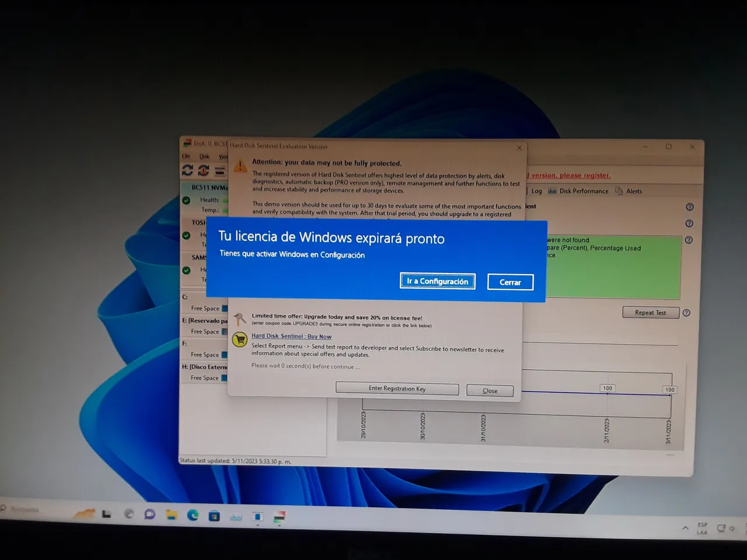Click the Alerts tab's document icon
The width and height of the screenshot is (747, 560).
tap(619, 191)
